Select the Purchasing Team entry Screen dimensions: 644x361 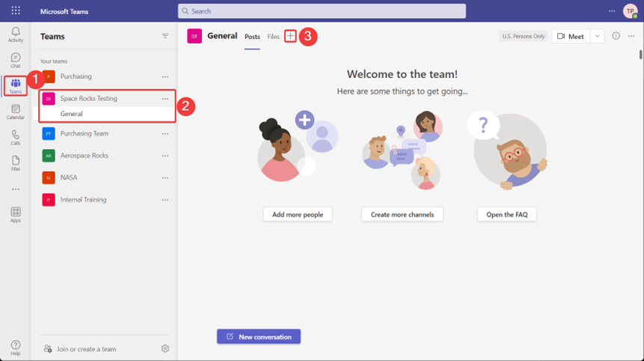(85, 133)
